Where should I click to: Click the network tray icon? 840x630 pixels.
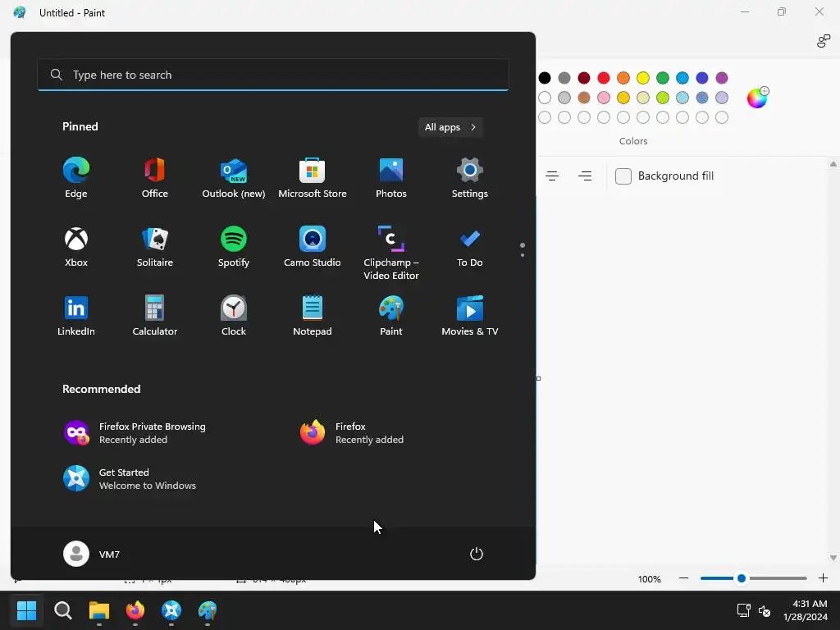click(x=743, y=610)
